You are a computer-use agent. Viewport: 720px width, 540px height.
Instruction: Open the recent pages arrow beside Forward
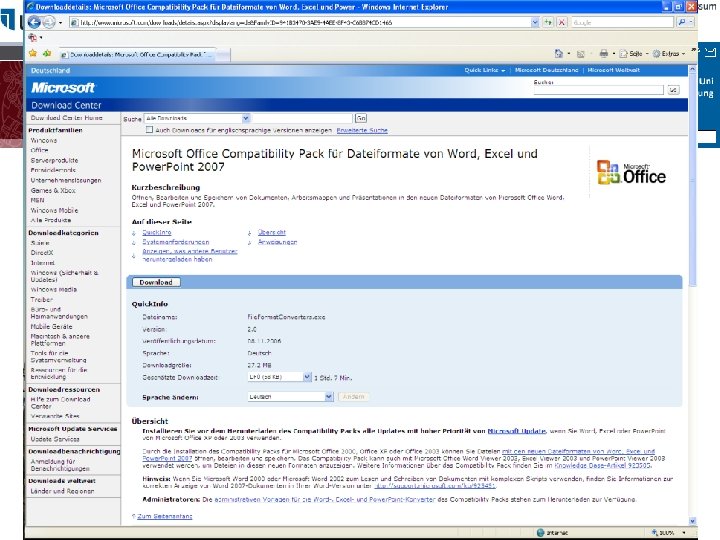(60, 22)
